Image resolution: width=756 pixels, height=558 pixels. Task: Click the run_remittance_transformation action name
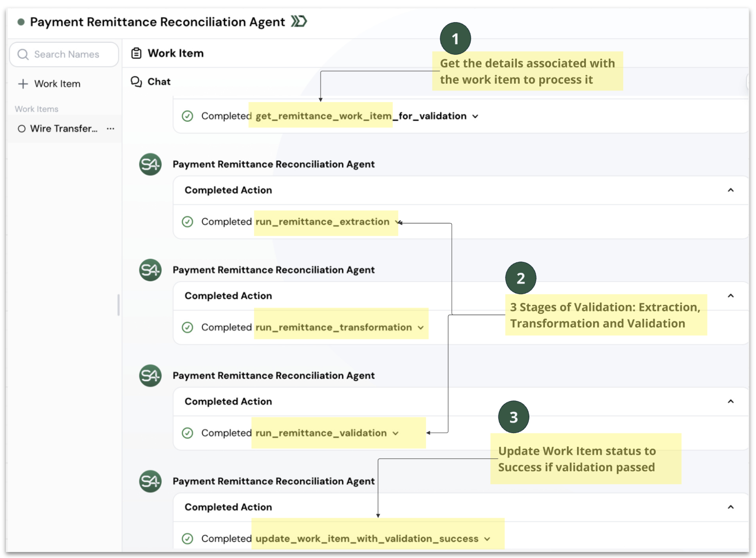pyautogui.click(x=334, y=328)
